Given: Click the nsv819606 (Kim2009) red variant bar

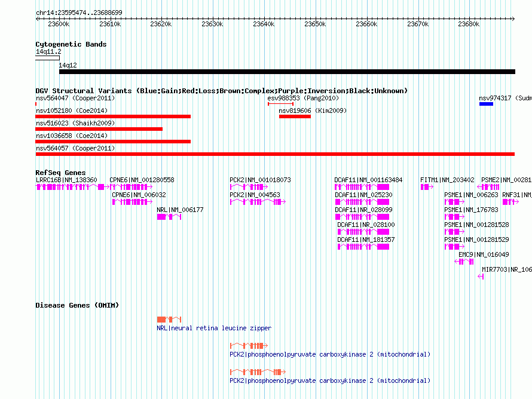Looking at the screenshot, I should click(295, 116).
